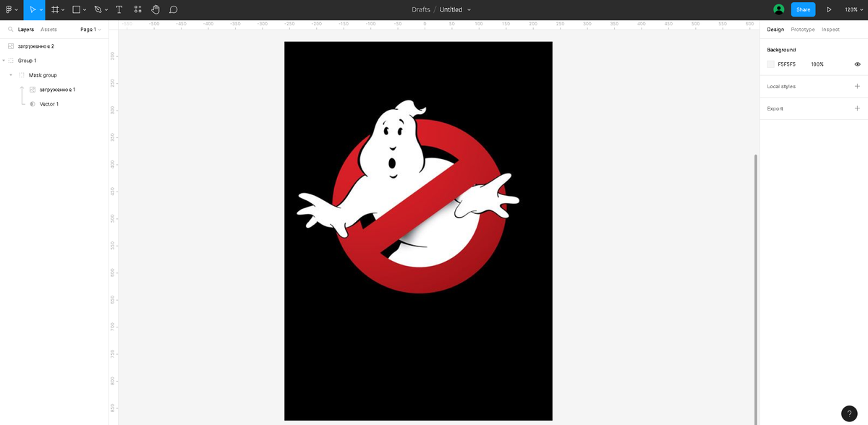868x425 pixels.
Task: Open Pen tool dropdown arrow
Action: pyautogui.click(x=106, y=10)
